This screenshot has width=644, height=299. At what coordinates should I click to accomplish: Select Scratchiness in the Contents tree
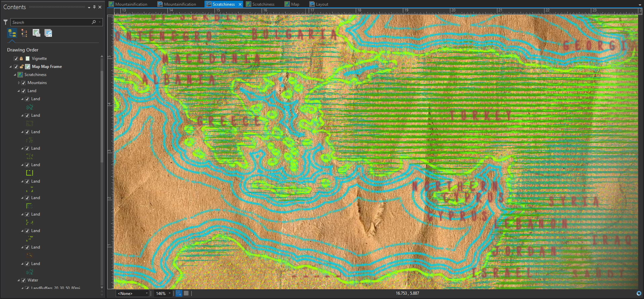pyautogui.click(x=35, y=75)
